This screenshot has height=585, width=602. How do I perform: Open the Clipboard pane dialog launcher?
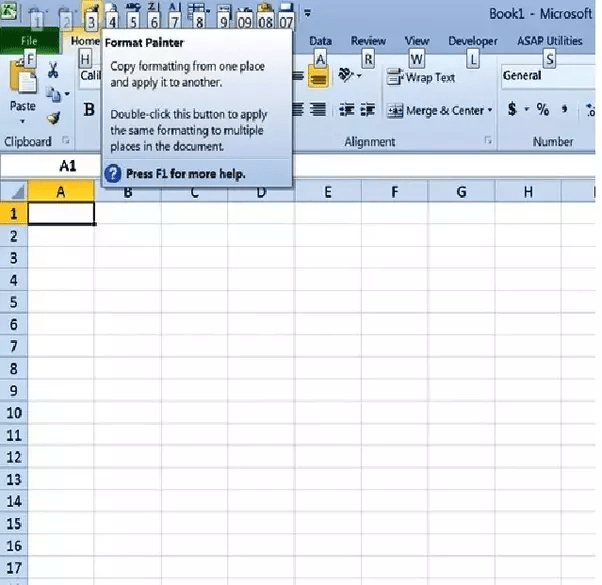point(66,140)
